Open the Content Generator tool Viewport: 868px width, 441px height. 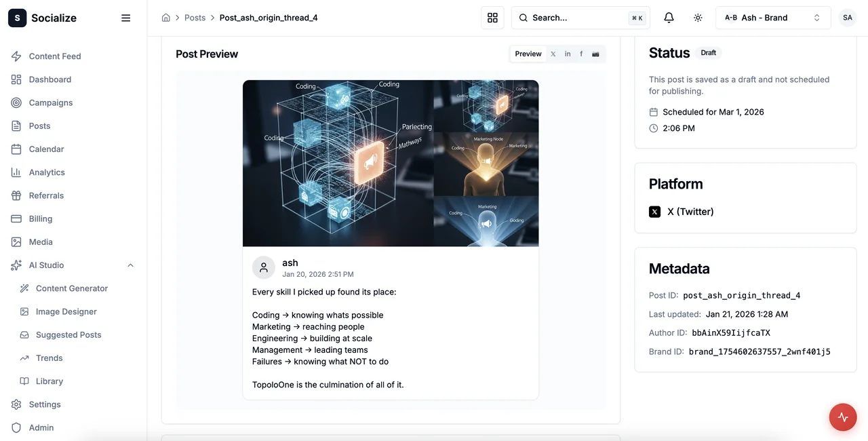point(71,288)
